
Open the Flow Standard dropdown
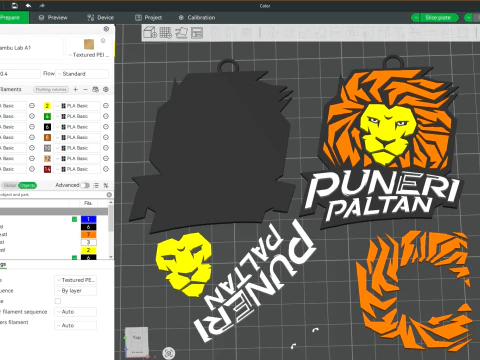82,74
